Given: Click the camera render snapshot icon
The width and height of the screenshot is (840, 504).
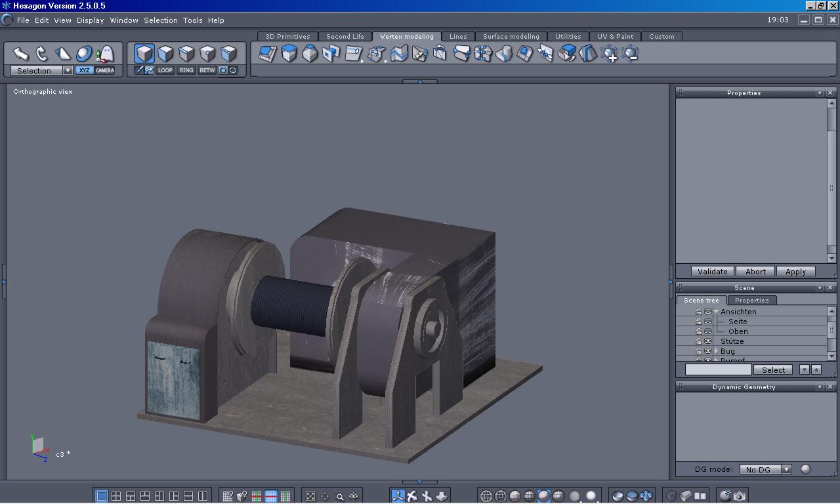Looking at the screenshot, I should point(740,496).
